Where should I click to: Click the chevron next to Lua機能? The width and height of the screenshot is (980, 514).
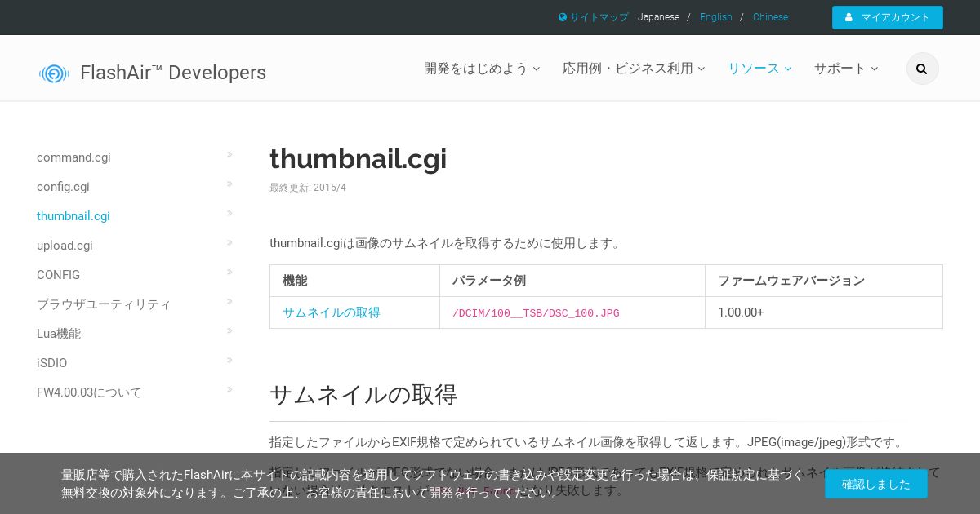click(x=229, y=330)
